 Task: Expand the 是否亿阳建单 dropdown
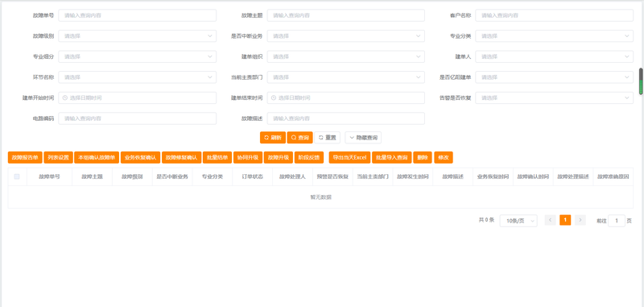point(554,77)
